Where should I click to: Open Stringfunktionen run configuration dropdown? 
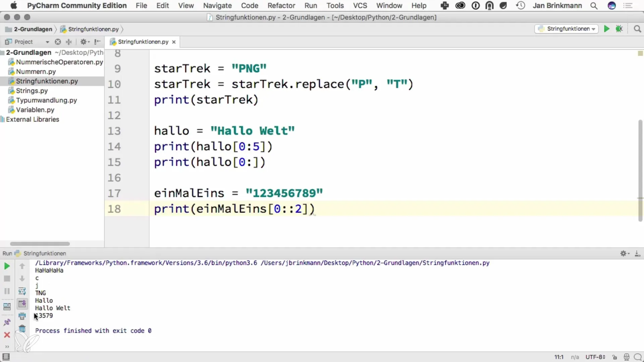pyautogui.click(x=567, y=29)
